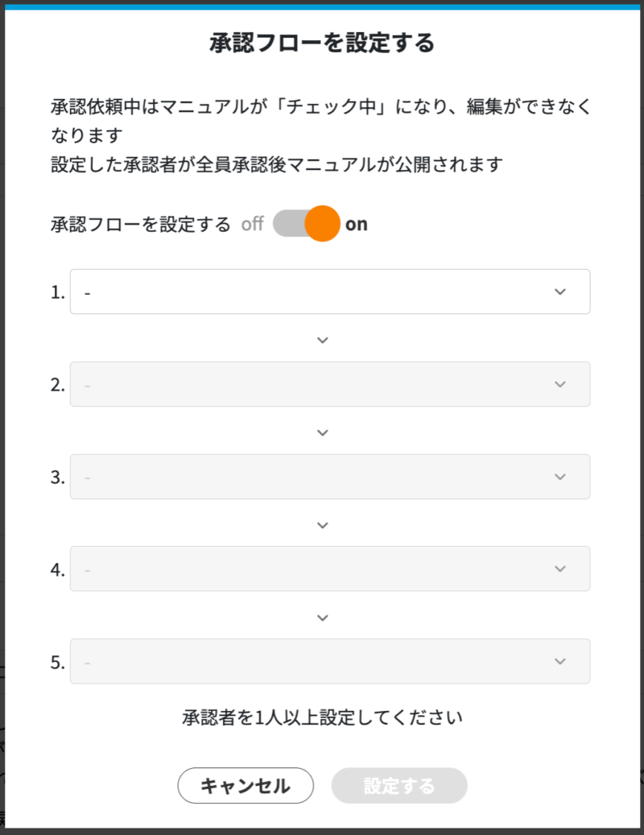
Task: Open the first approver dropdown chevron
Action: coord(561,291)
